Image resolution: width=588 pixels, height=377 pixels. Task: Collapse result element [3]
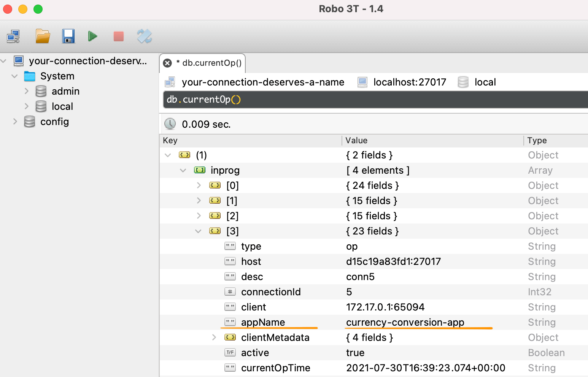(x=198, y=231)
